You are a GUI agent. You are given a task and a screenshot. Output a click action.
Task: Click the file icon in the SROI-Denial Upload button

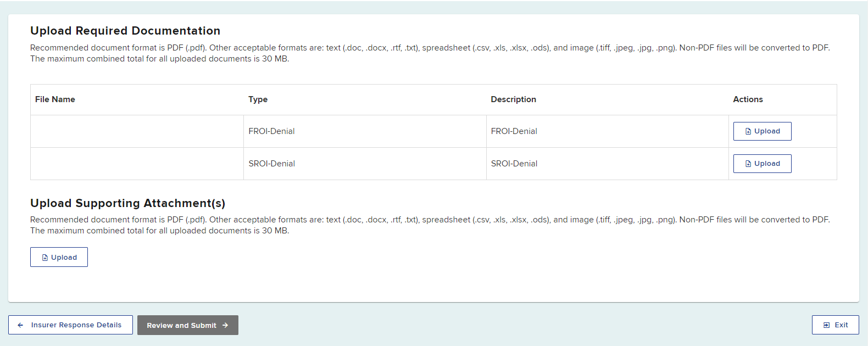click(748, 164)
